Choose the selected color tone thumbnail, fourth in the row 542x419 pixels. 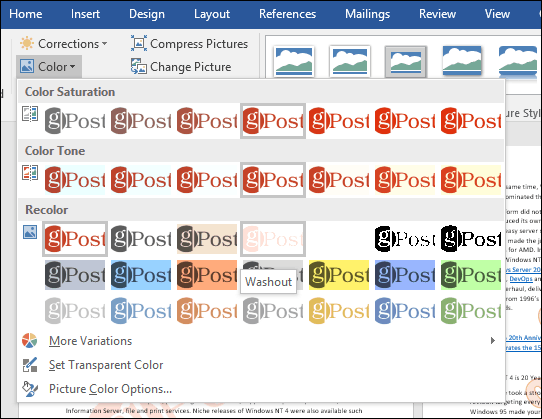coord(273,180)
